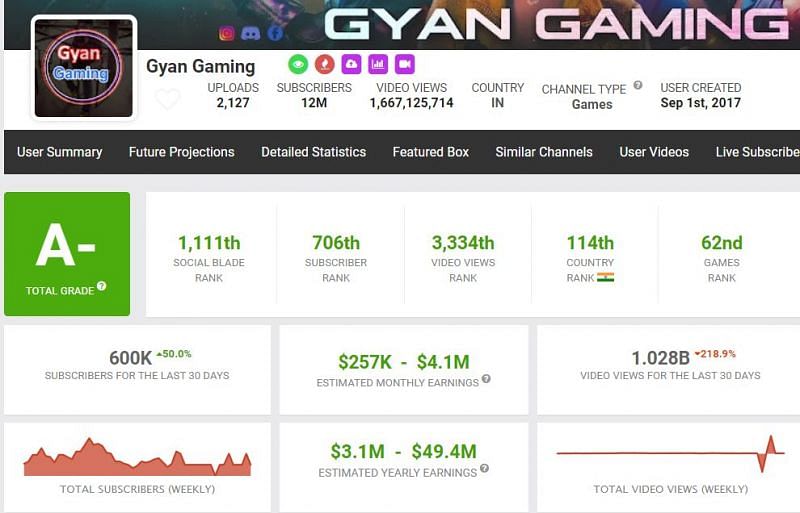
Task: Switch to the User Summary tab
Action: [x=59, y=152]
